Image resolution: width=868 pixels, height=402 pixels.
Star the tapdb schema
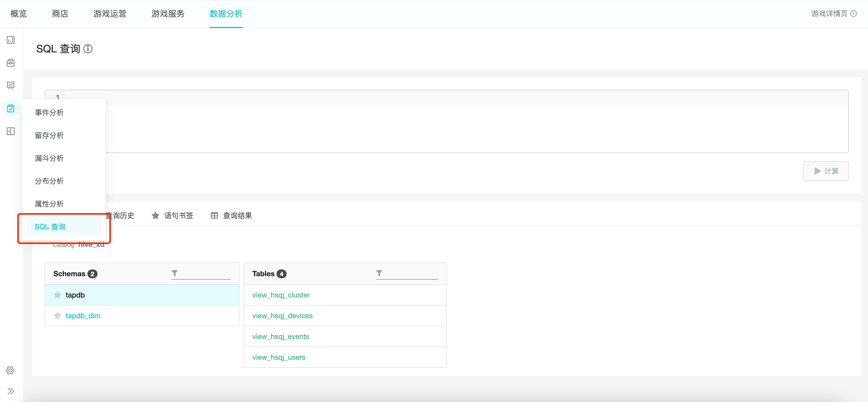58,295
